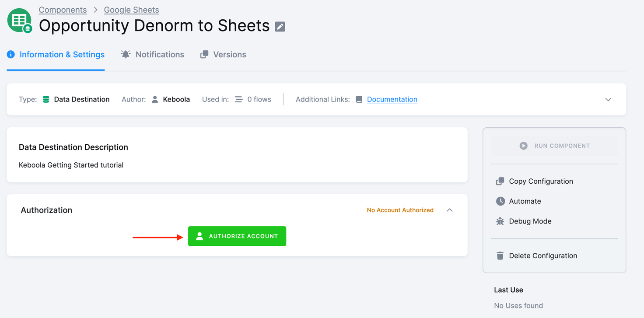This screenshot has width=644, height=318.
Task: Click the Copy Configuration label
Action: pos(541,181)
